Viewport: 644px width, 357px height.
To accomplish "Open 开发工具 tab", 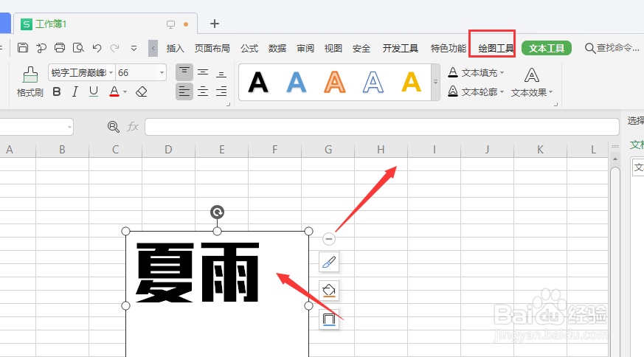I will tap(401, 49).
